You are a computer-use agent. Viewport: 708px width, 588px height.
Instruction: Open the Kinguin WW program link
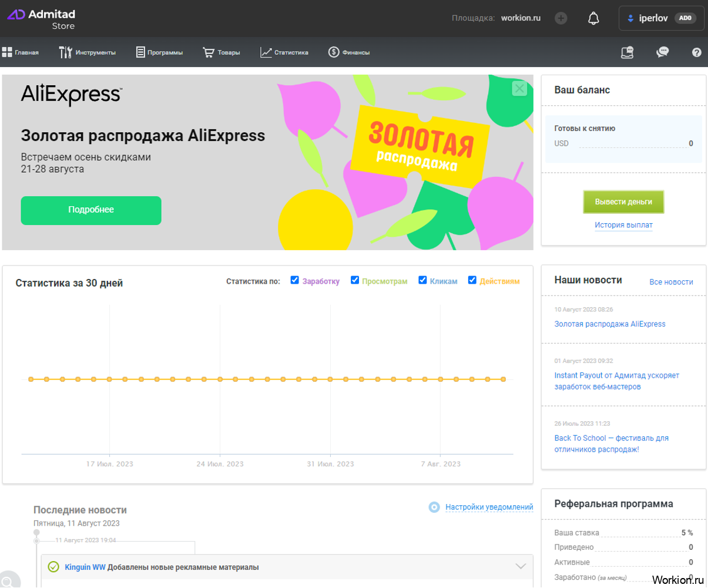pos(85,567)
